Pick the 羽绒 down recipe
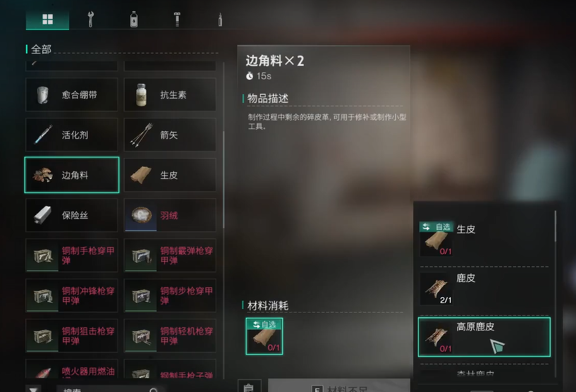The width and height of the screenshot is (576, 392). pos(170,216)
